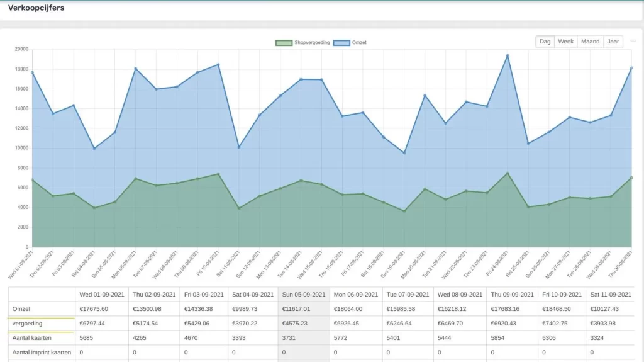Select the last Omzet point, Thu 30-09-2021
The width and height of the screenshot is (644, 362).
(631, 68)
